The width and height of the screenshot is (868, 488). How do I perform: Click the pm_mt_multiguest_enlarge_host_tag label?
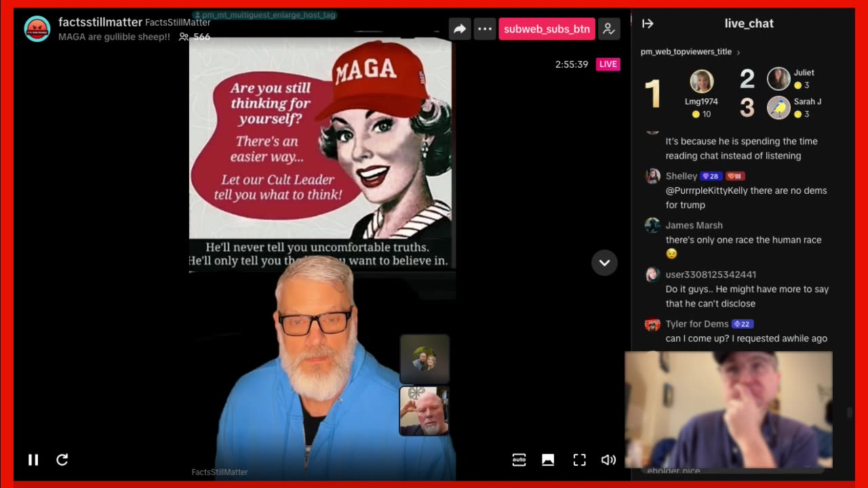click(x=264, y=15)
